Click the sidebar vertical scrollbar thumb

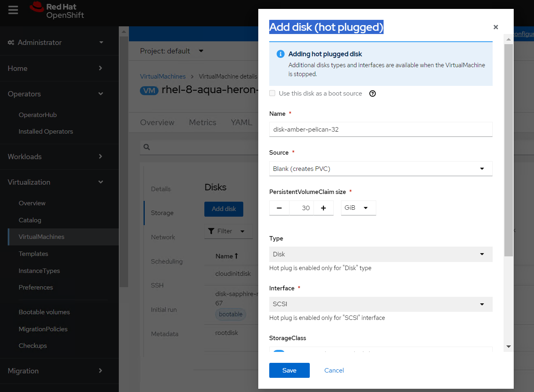tap(124, 161)
